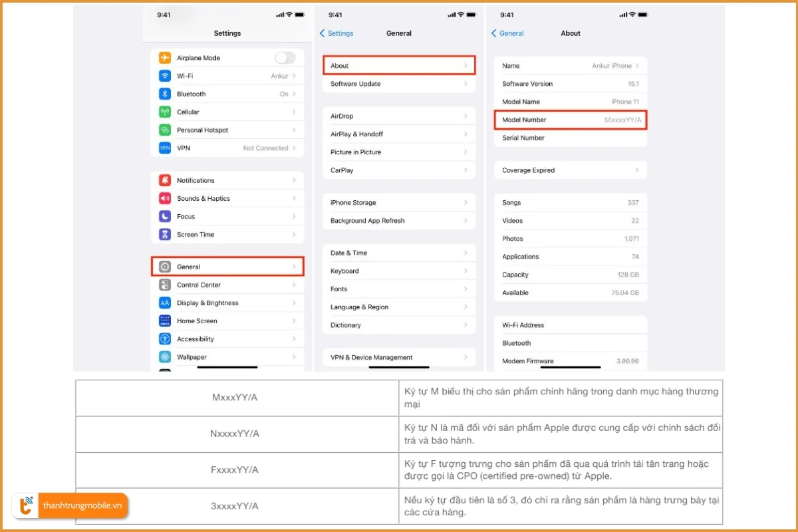Select the green Cellular icon
This screenshot has width=798, height=532.
coord(165,112)
